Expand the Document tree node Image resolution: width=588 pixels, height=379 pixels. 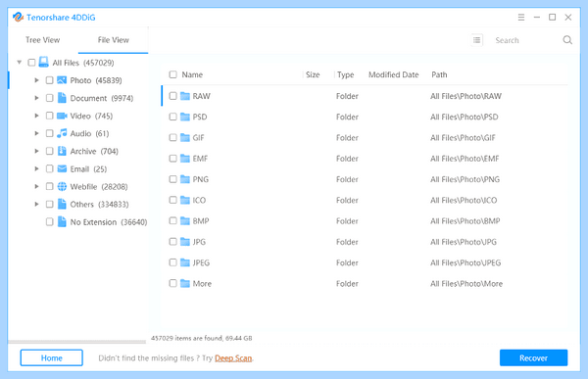(x=37, y=98)
